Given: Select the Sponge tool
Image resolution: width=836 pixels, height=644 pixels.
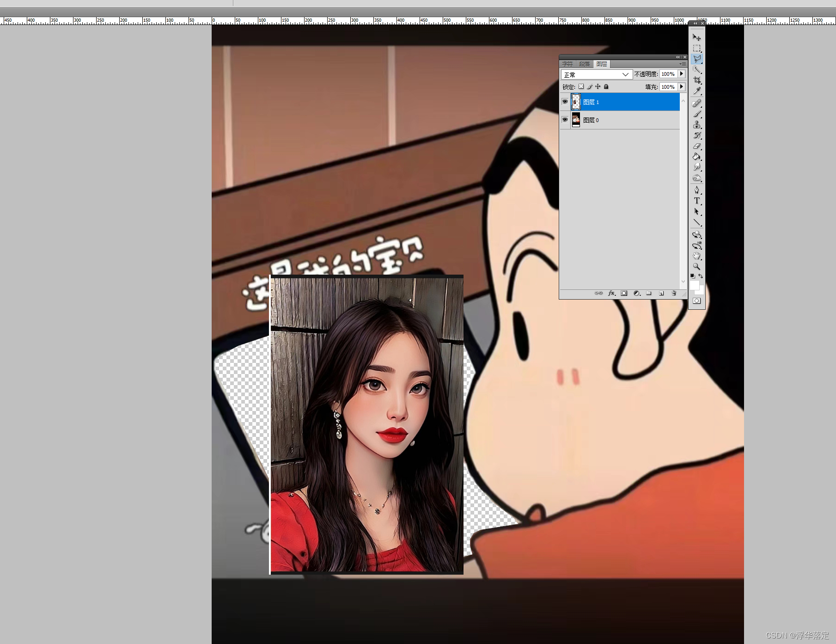Looking at the screenshot, I should tap(697, 178).
